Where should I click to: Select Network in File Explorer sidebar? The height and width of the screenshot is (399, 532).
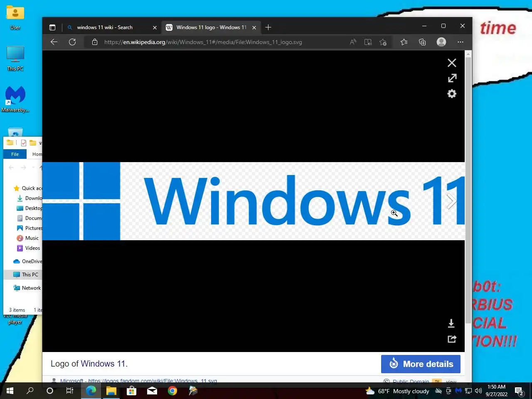pyautogui.click(x=27, y=288)
